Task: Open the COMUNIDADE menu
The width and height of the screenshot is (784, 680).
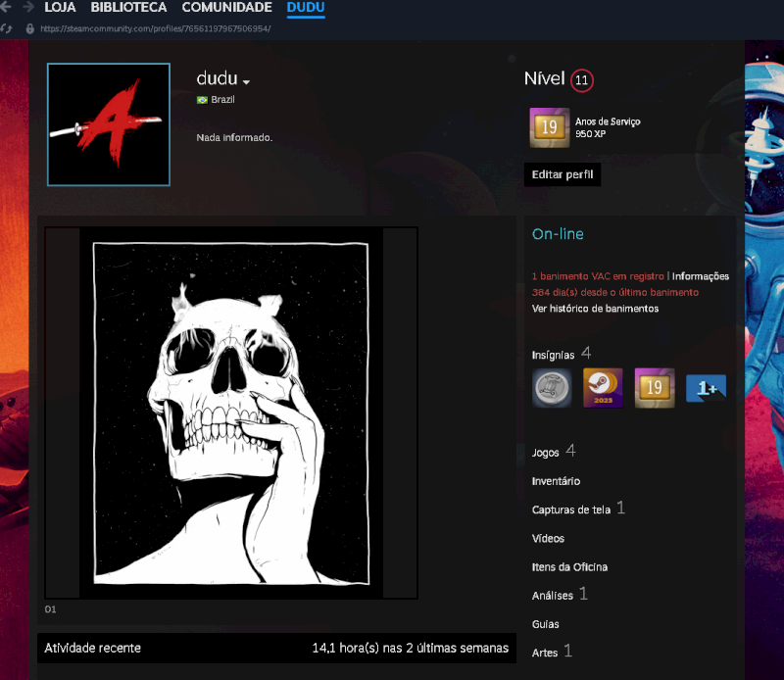Action: pos(226,8)
